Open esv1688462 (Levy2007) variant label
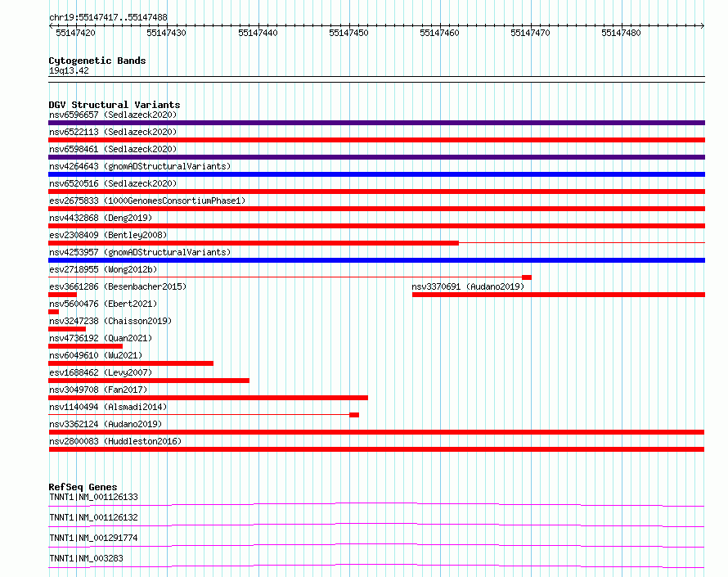Image resolution: width=728 pixels, height=577 pixels. pos(101,372)
